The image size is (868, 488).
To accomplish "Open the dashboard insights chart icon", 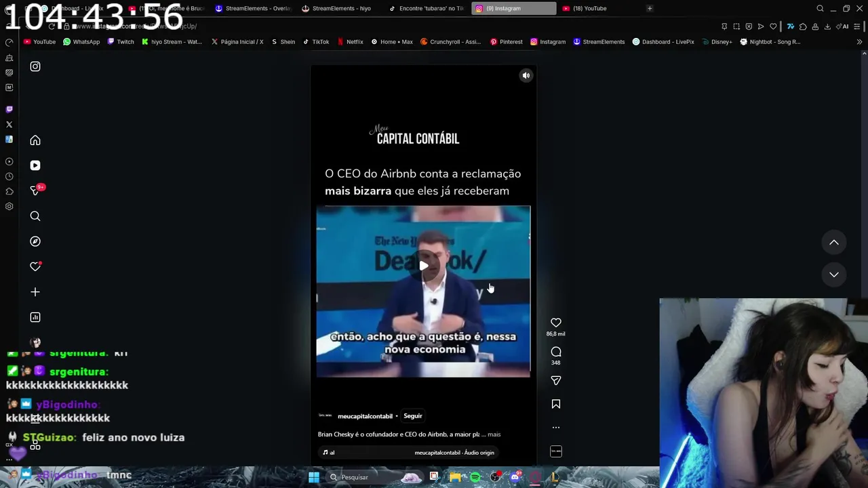I will (x=35, y=317).
